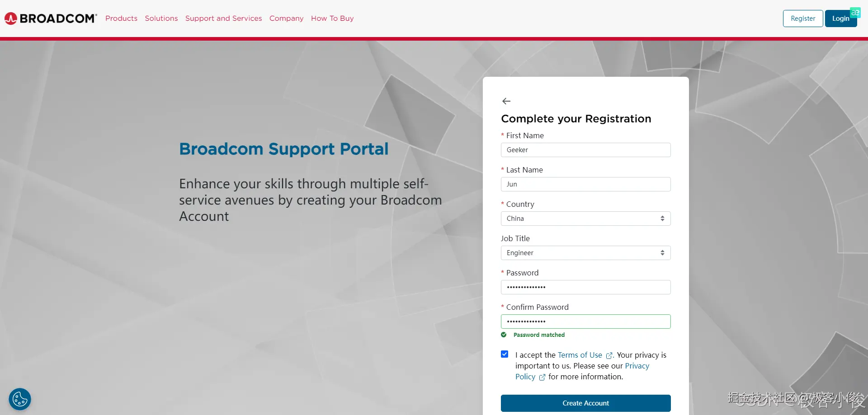Open the How To Buy menu
The image size is (868, 415).
tap(332, 19)
